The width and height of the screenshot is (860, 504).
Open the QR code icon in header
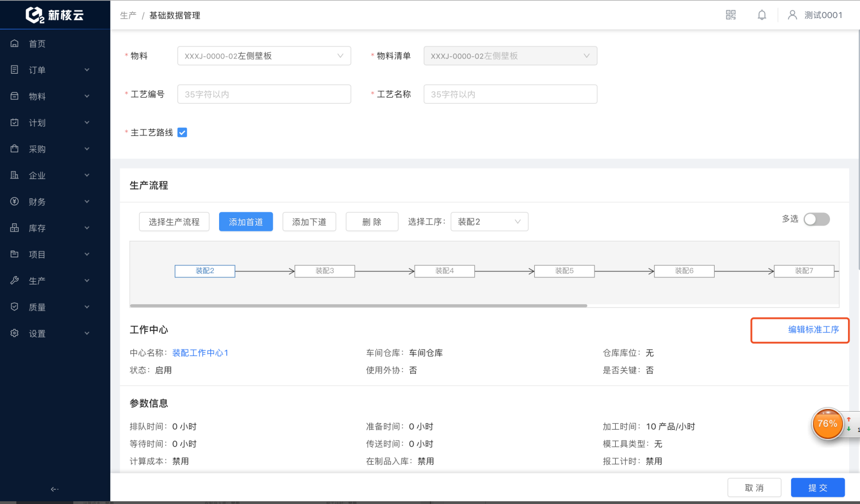pyautogui.click(x=731, y=15)
